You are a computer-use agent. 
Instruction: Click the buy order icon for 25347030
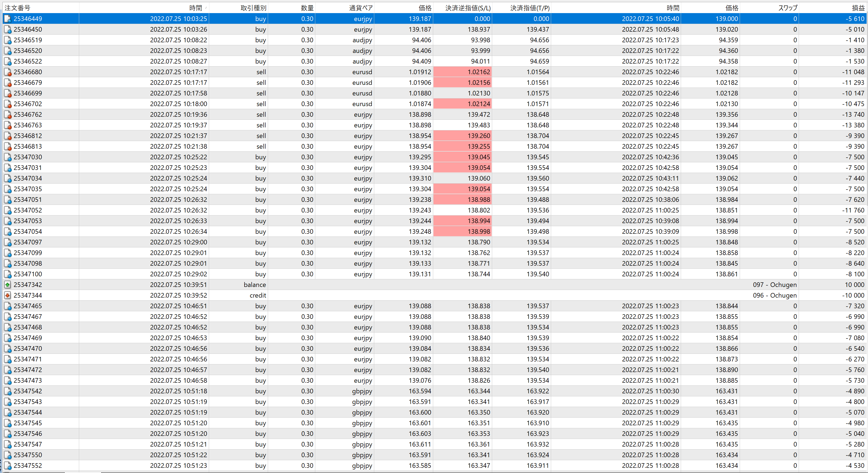point(7,157)
